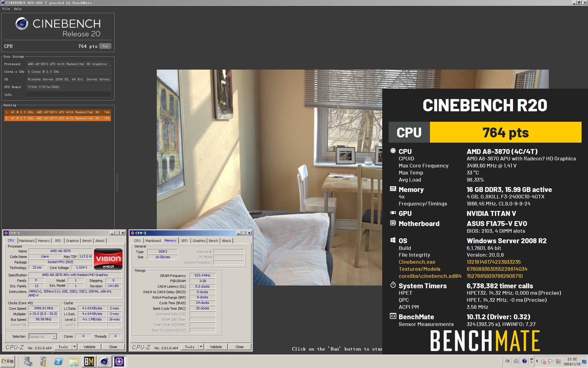
Task: Open Graphics tab in left CPU-Z window
Action: pyautogui.click(x=73, y=241)
